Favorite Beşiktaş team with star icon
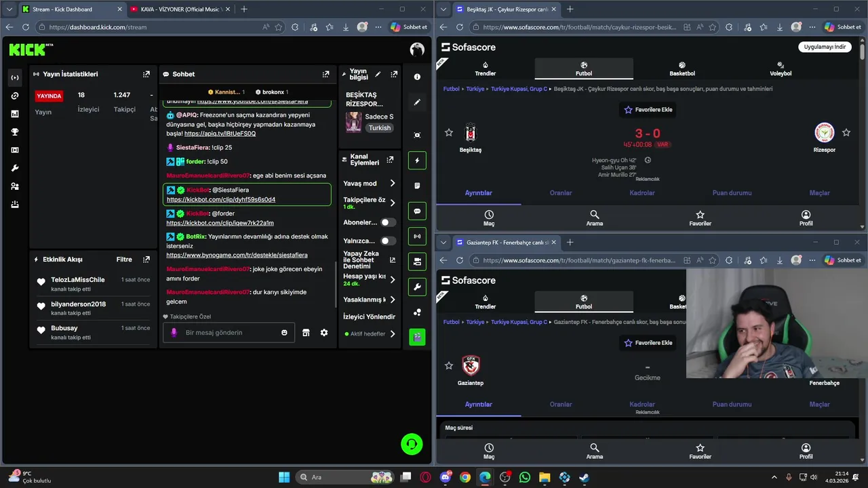This screenshot has height=488, width=868. coord(448,133)
